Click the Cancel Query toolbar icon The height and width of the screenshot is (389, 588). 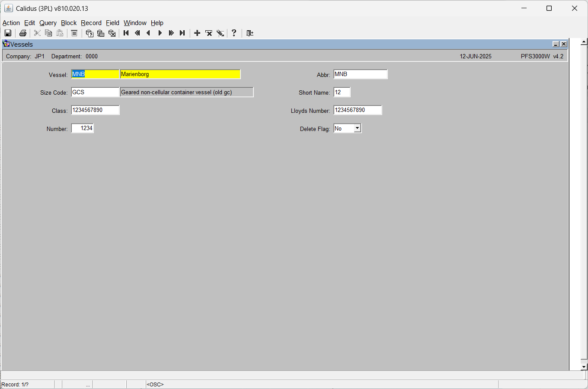(x=112, y=33)
